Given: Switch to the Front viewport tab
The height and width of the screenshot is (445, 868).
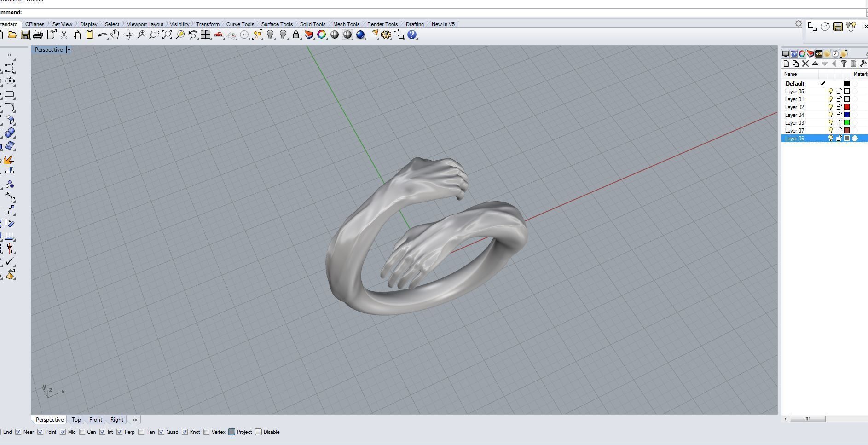Looking at the screenshot, I should coord(96,420).
